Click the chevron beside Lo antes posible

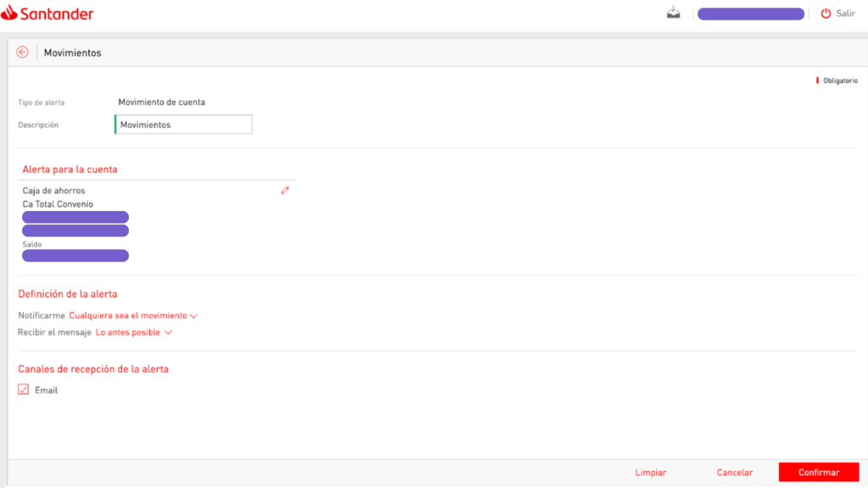point(169,332)
